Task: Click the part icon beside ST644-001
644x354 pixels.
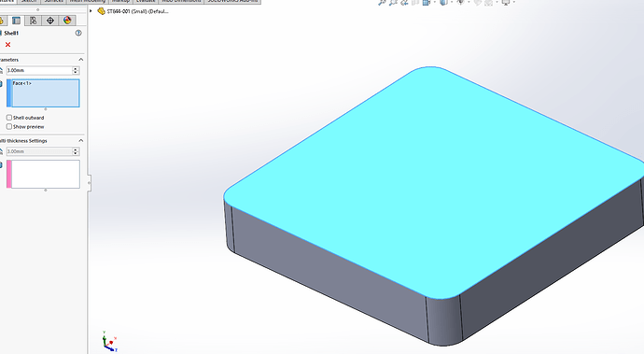Action: click(x=101, y=11)
